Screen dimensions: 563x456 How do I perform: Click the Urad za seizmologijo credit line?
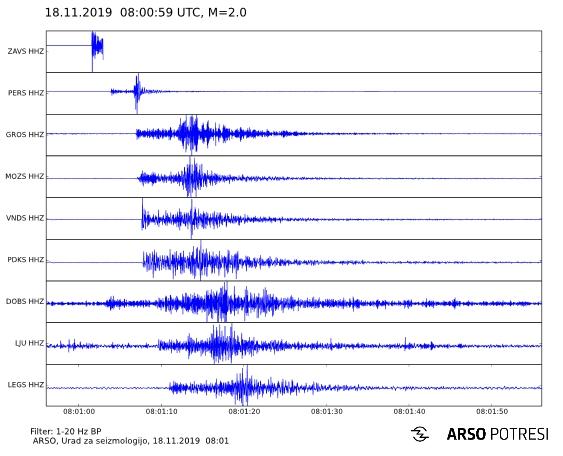click(x=131, y=441)
